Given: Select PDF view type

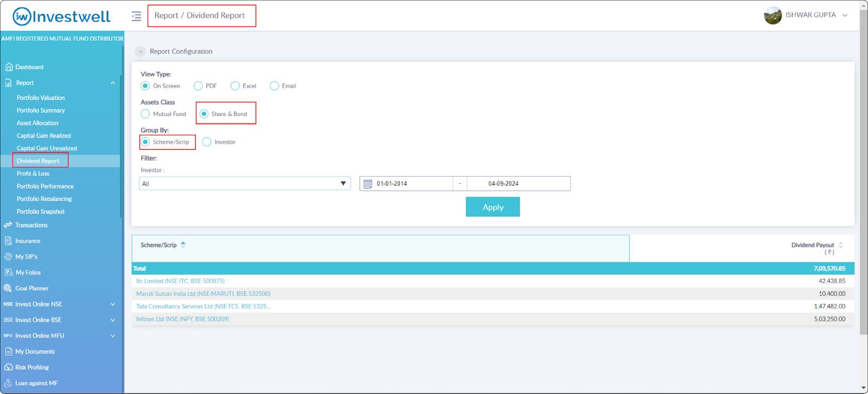Looking at the screenshot, I should point(198,86).
